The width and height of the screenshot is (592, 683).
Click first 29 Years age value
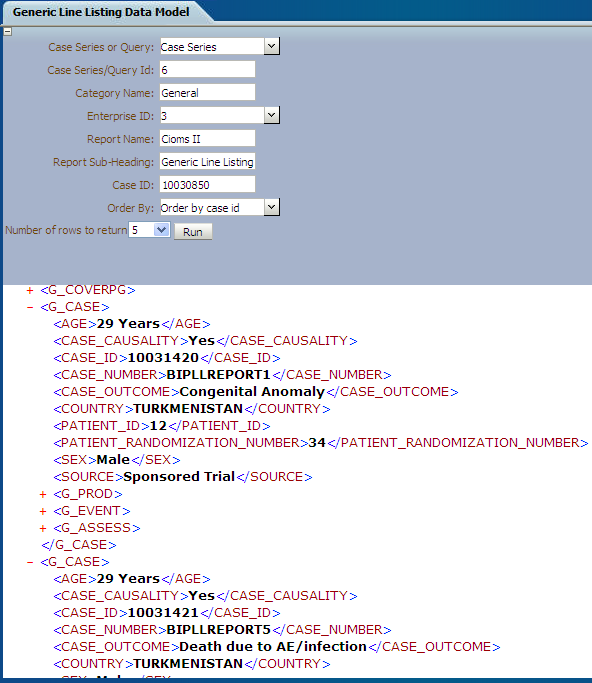pyautogui.click(x=129, y=324)
